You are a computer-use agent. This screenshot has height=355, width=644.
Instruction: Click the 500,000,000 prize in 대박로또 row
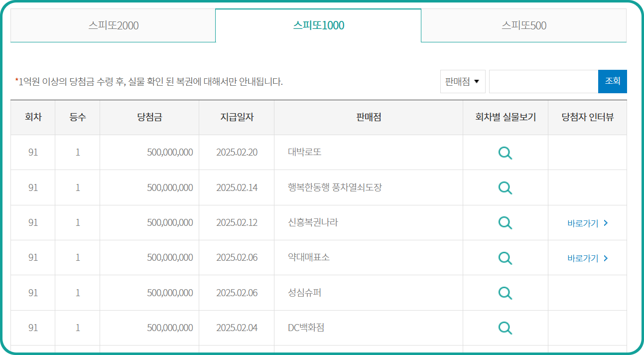click(170, 153)
